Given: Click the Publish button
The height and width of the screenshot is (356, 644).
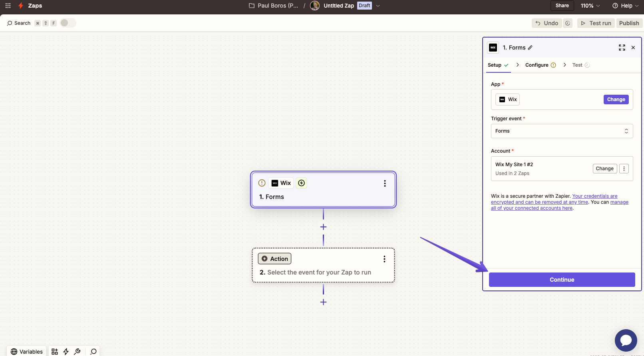Looking at the screenshot, I should coord(629,23).
